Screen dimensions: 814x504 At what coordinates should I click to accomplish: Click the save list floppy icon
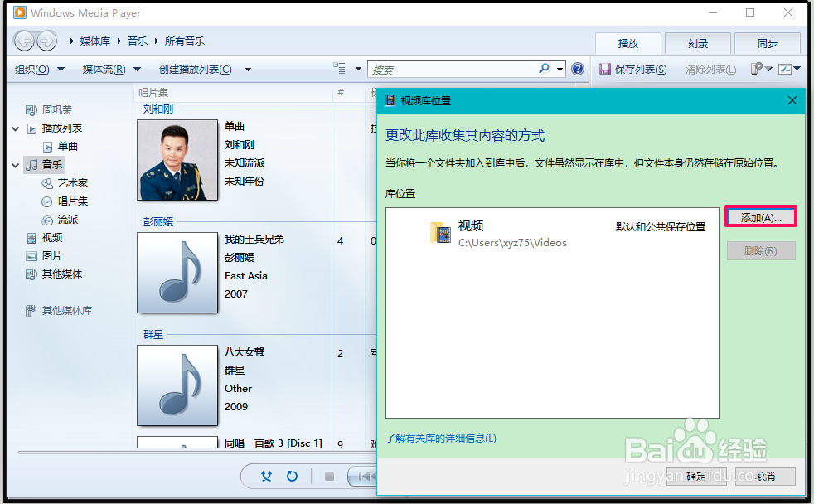pyautogui.click(x=605, y=69)
